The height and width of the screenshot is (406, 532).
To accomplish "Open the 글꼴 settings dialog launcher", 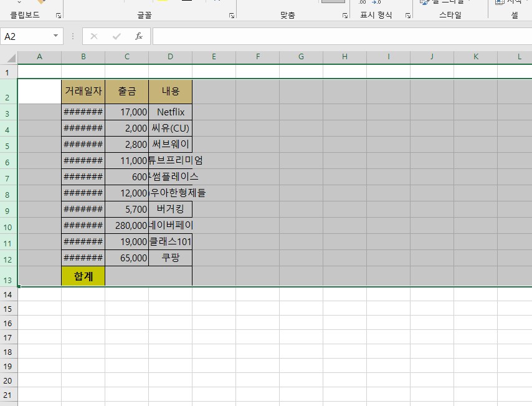I will pyautogui.click(x=232, y=16).
